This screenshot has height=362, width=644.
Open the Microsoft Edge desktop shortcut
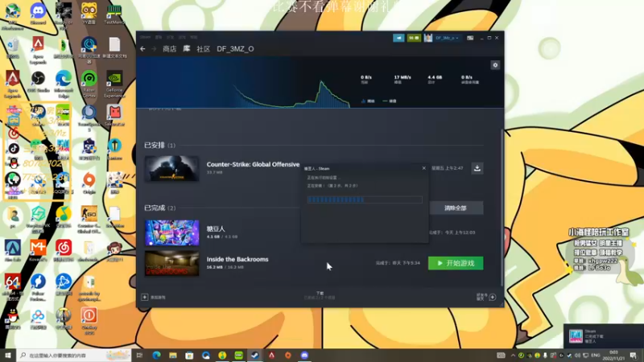(x=64, y=84)
